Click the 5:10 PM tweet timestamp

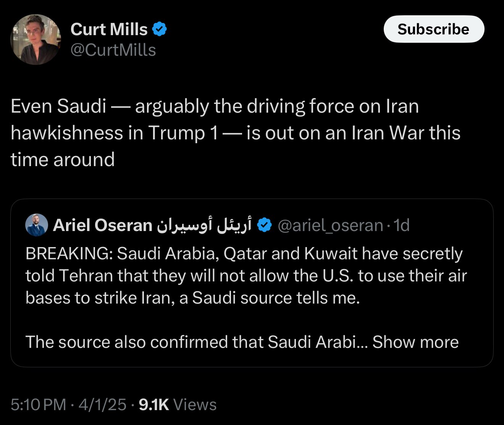(37, 404)
